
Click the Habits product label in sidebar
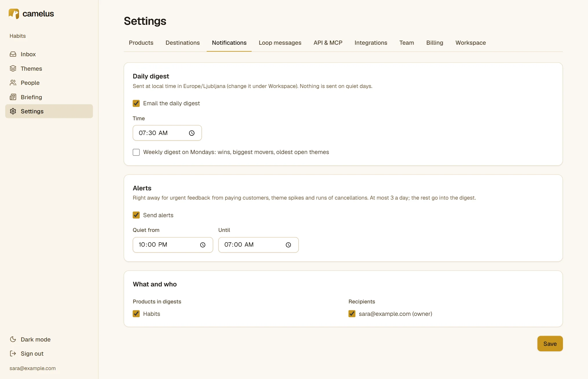18,36
